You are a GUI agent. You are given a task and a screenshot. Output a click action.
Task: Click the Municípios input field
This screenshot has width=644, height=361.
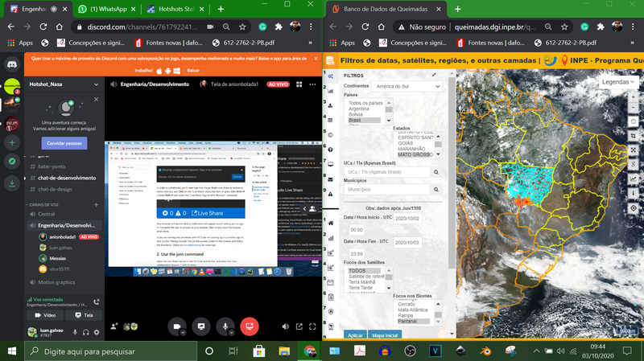(x=387, y=190)
